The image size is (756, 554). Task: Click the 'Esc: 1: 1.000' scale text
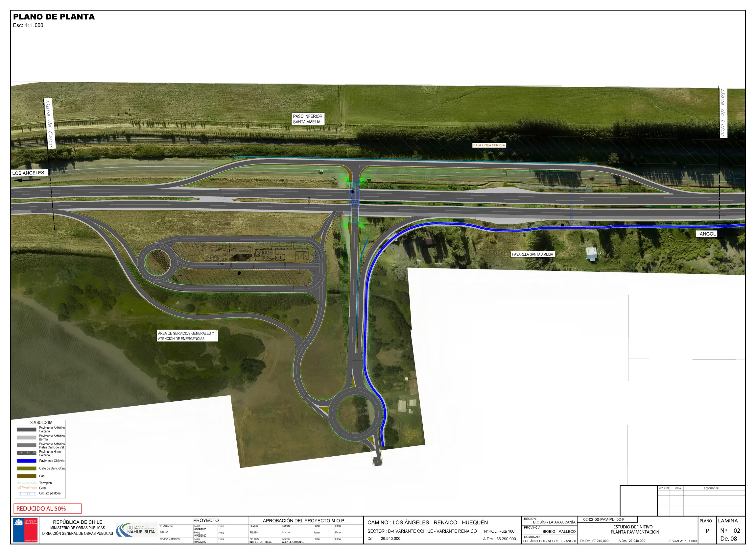[28, 25]
